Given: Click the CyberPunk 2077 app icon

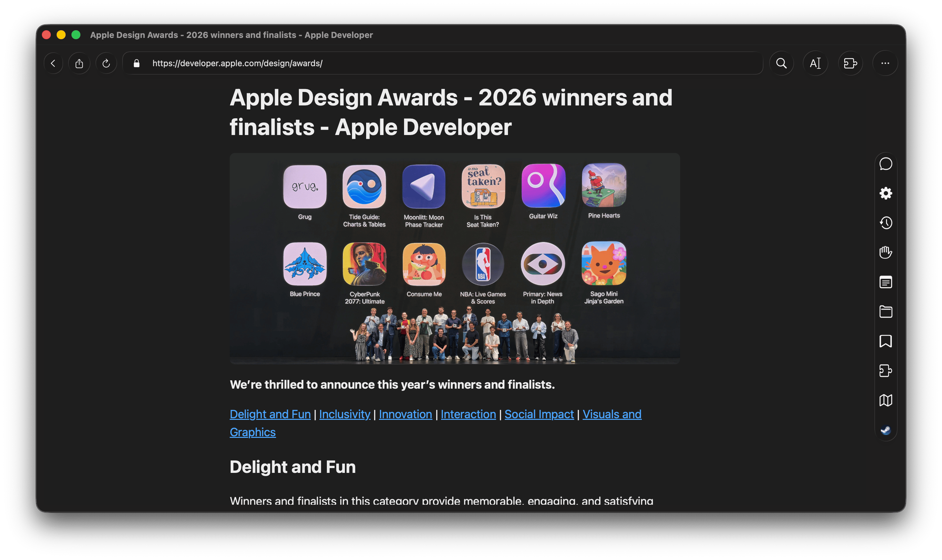Looking at the screenshot, I should point(364,264).
